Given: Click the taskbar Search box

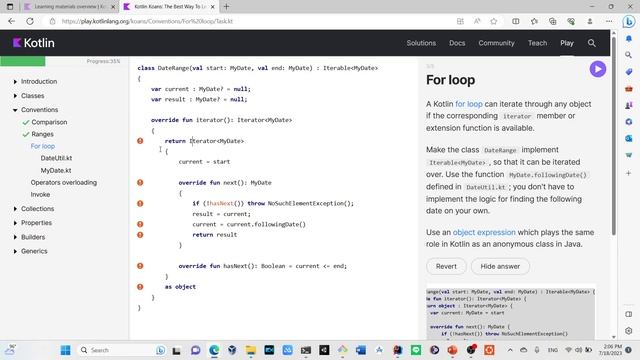Looking at the screenshot, I should tap(121, 350).
